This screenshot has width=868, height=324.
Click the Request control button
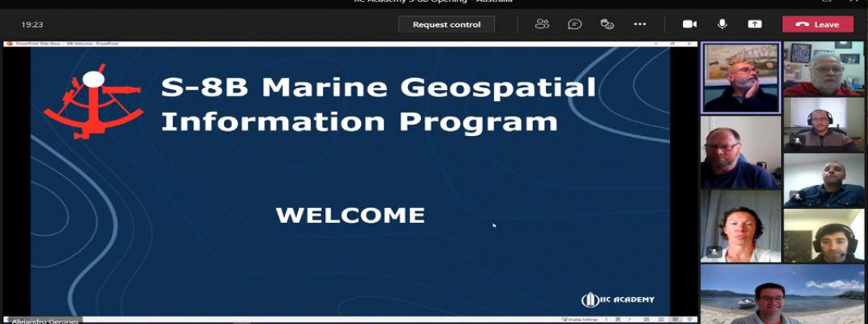point(446,24)
